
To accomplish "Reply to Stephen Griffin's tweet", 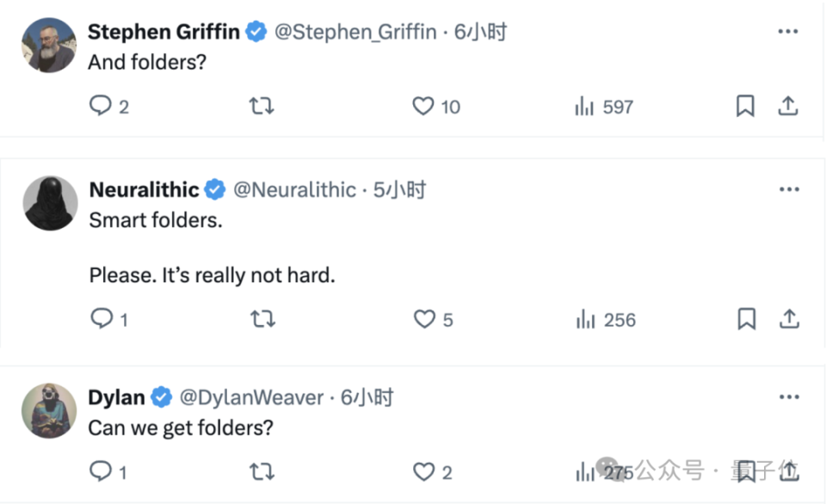I will (x=102, y=106).
